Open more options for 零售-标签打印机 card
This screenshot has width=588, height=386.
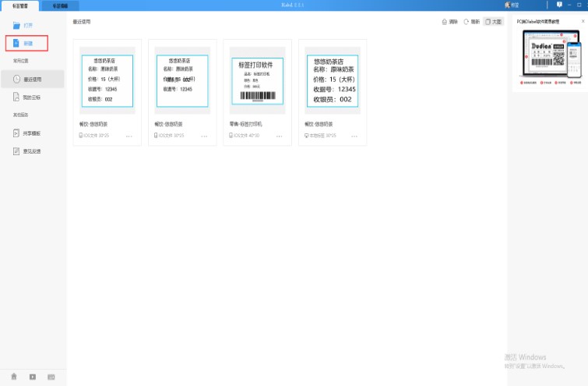point(279,136)
